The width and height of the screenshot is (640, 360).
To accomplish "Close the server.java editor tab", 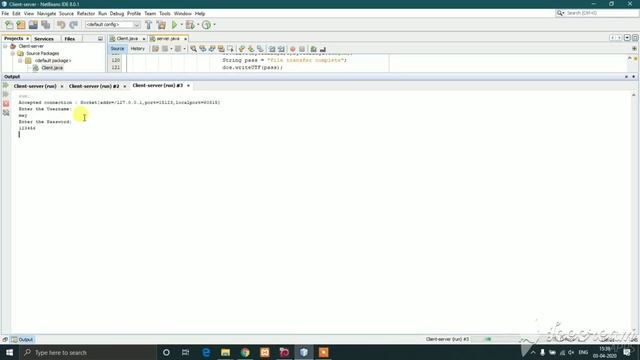I will click(x=185, y=39).
